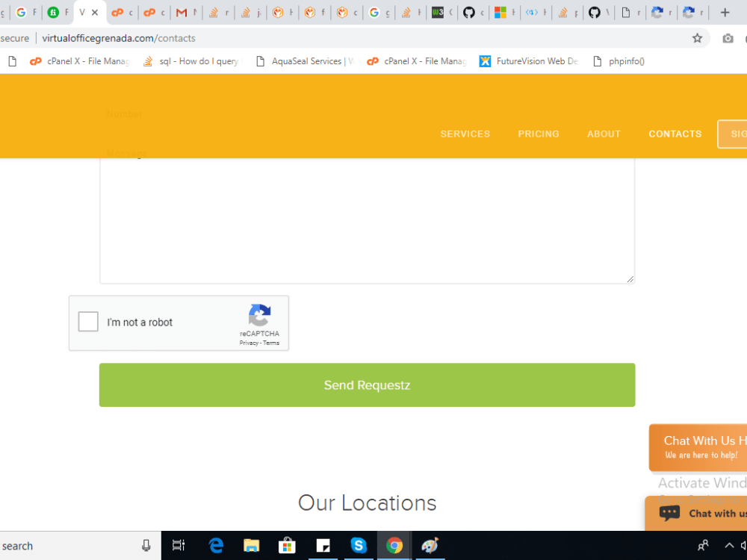This screenshot has height=560, width=747.
Task: Select the CONTACTS navigation item
Action: (x=675, y=134)
